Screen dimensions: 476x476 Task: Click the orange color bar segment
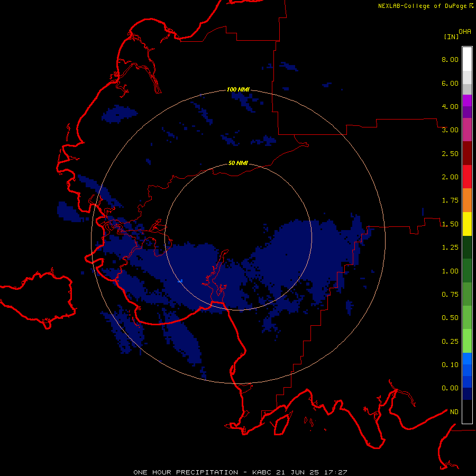tap(467, 200)
